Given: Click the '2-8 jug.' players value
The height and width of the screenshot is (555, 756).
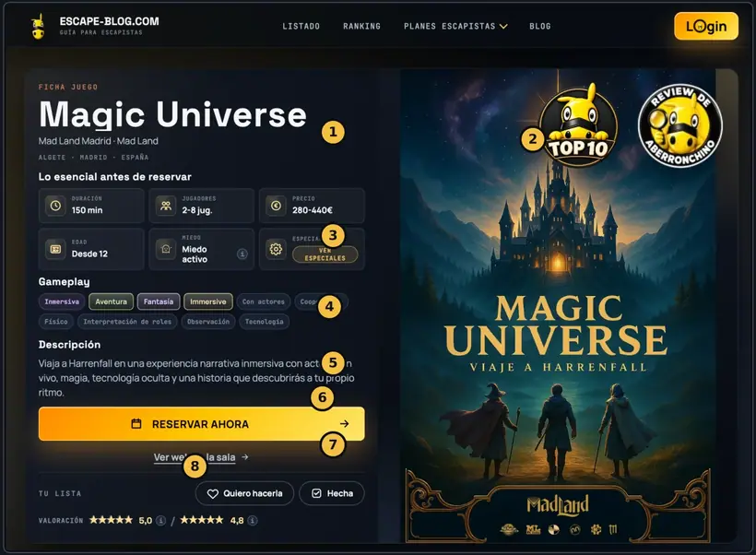Looking at the screenshot, I should 197,210.
